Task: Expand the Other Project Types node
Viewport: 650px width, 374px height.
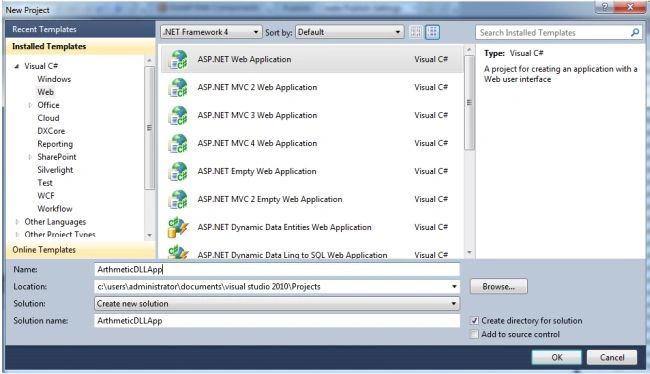Action: pyautogui.click(x=17, y=235)
